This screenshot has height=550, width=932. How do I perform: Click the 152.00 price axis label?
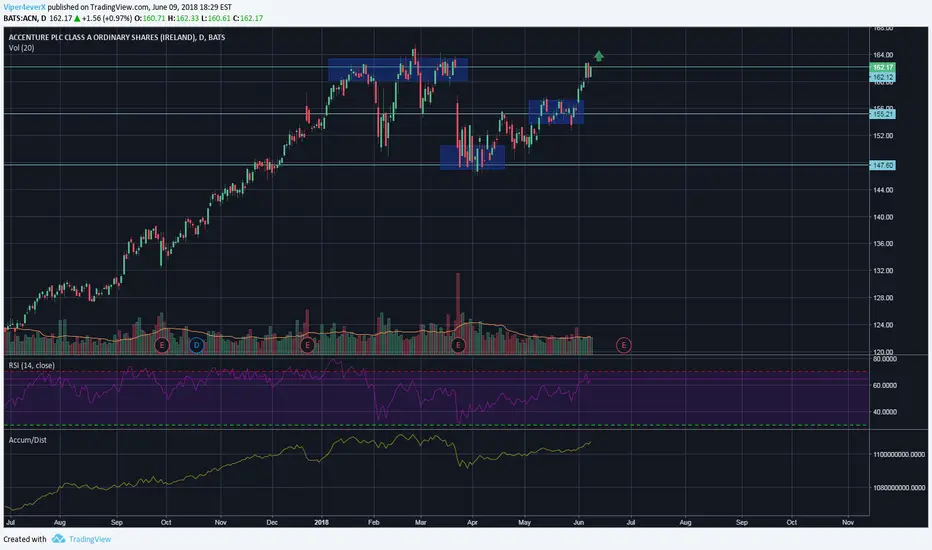click(x=883, y=136)
